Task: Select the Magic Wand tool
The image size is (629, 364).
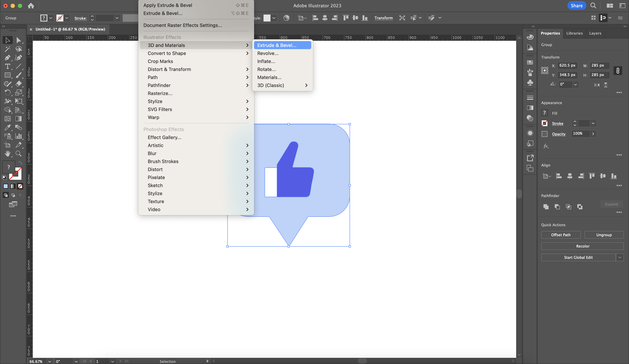Action: [x=7, y=49]
